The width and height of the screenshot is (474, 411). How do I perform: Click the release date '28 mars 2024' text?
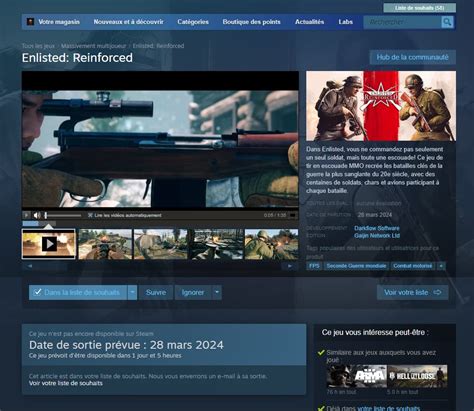click(375, 215)
